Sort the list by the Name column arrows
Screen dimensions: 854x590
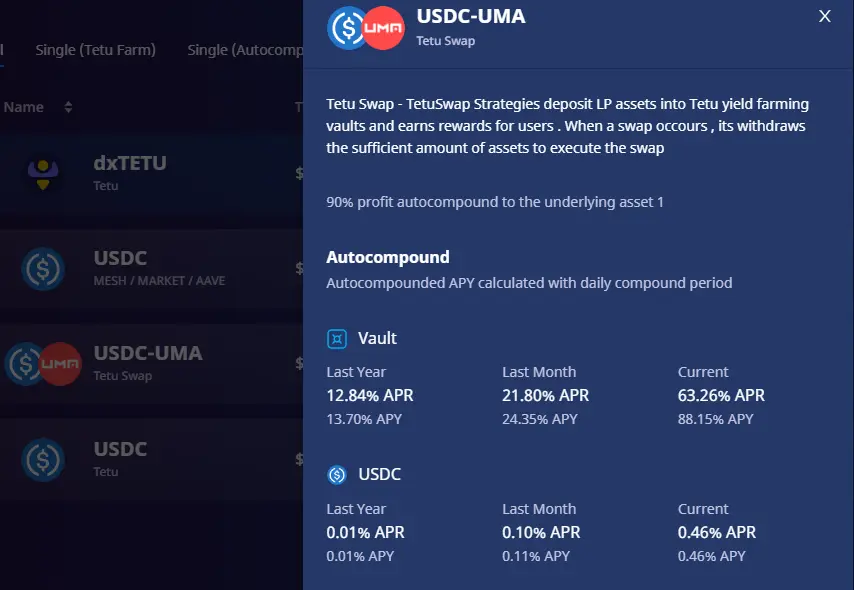tap(68, 107)
